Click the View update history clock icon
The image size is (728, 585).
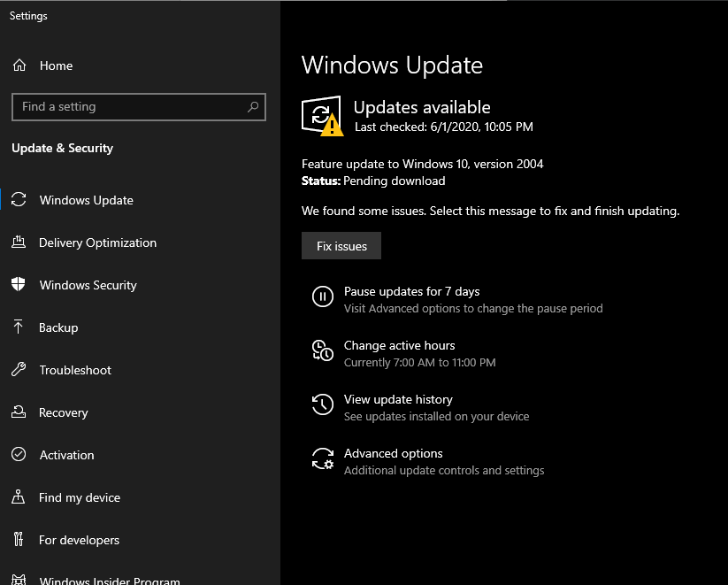[x=323, y=404]
